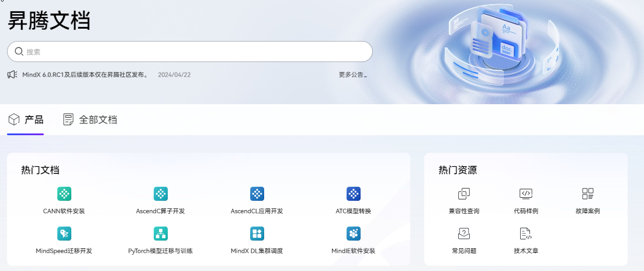Screen dimensions: 644x271
Task: Click the 代码样例 text label
Action: [526, 211]
